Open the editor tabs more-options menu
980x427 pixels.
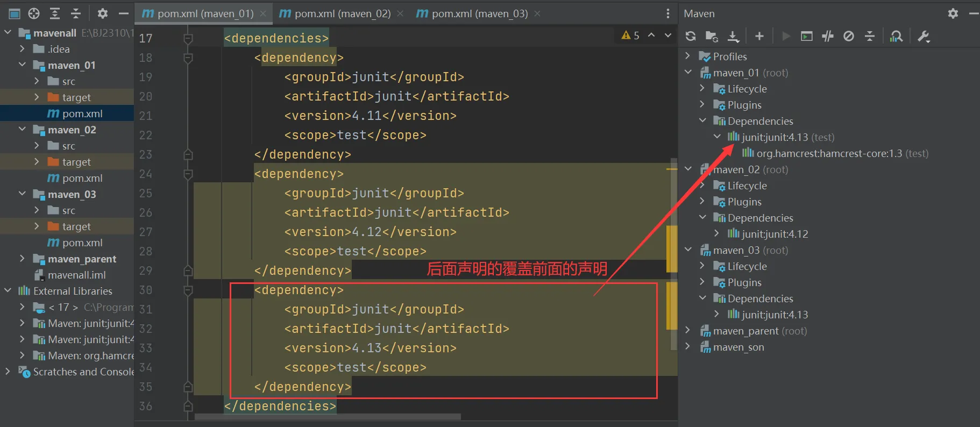coord(668,13)
